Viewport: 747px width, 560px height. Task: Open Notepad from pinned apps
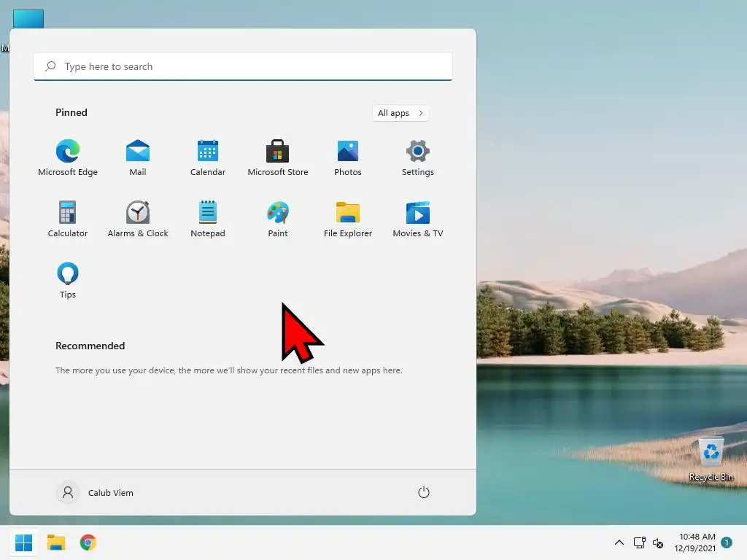(208, 219)
